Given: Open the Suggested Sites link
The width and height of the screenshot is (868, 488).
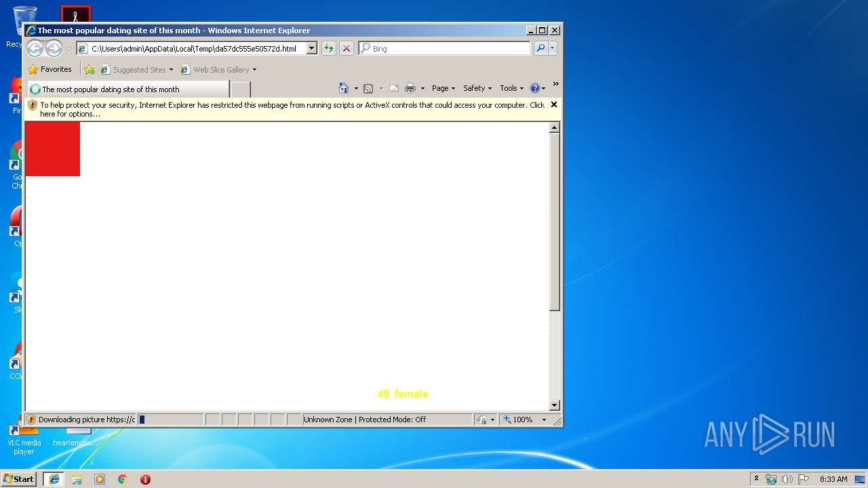Looking at the screenshot, I should tap(133, 70).
